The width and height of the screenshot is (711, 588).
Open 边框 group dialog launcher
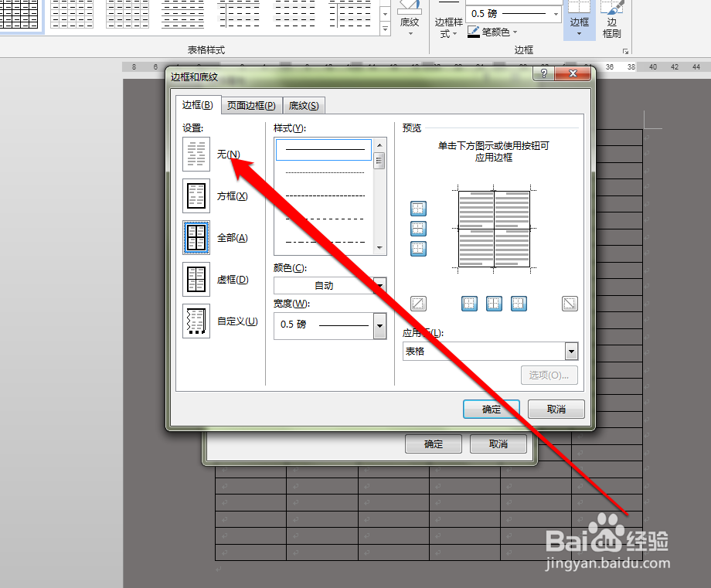626,51
